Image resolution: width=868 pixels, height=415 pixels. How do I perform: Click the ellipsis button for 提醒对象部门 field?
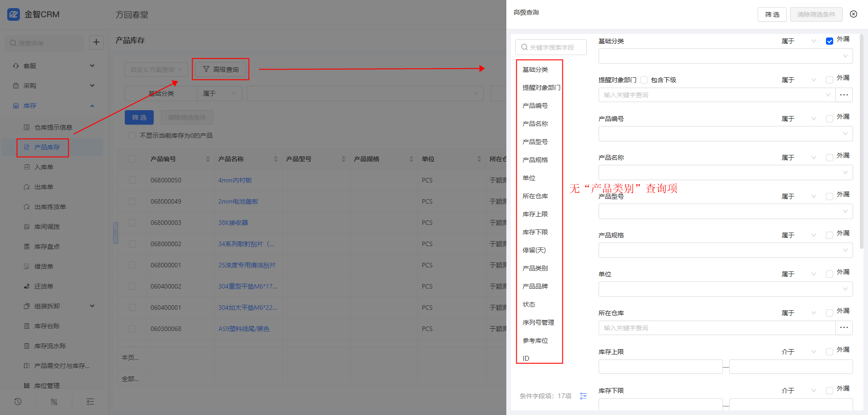click(844, 95)
